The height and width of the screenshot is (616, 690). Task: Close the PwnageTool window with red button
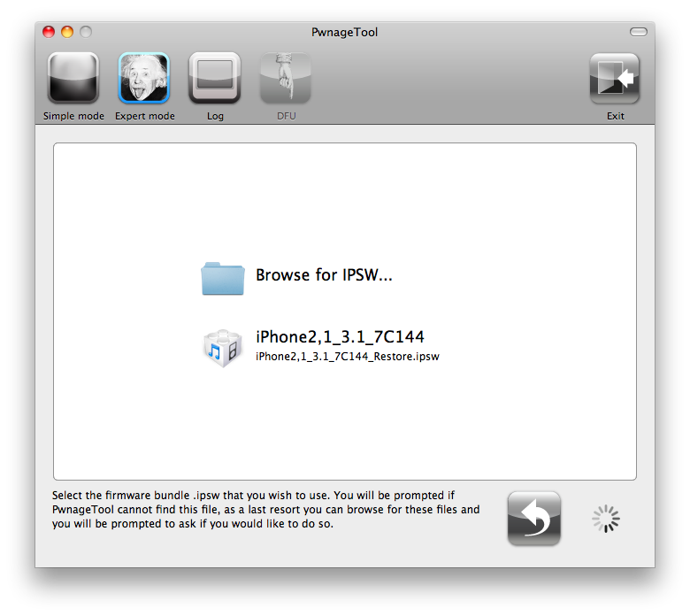[x=49, y=33]
